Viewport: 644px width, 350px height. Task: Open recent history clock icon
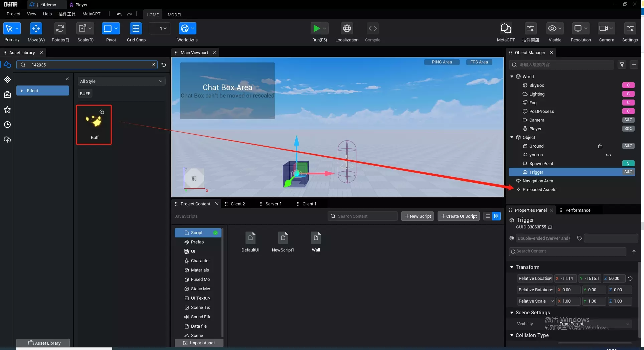[x=7, y=125]
